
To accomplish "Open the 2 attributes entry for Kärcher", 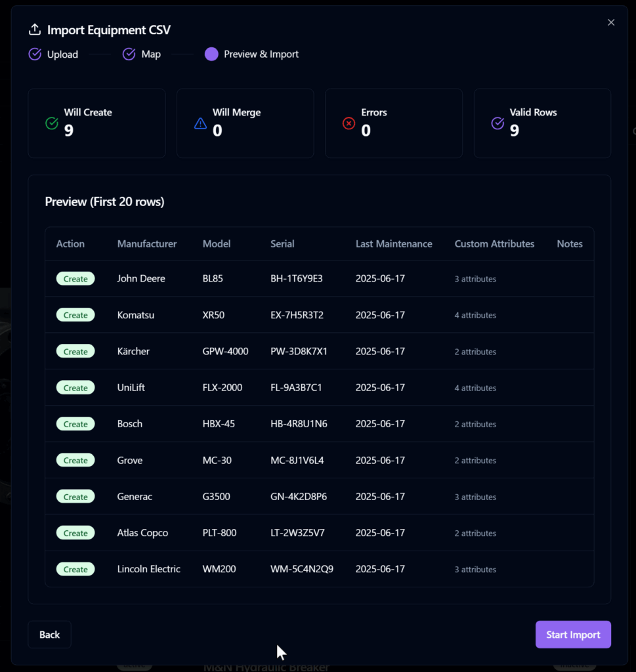I will coord(475,352).
